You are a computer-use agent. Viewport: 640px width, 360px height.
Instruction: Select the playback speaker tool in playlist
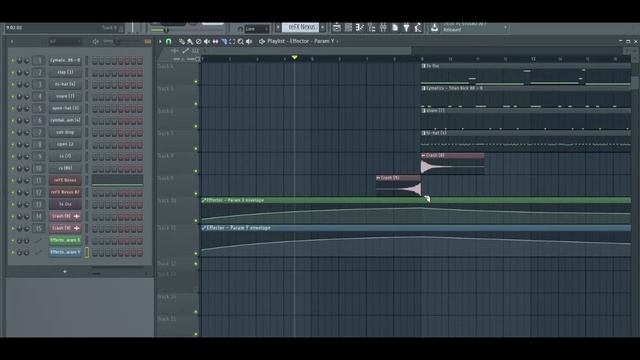[x=249, y=41]
